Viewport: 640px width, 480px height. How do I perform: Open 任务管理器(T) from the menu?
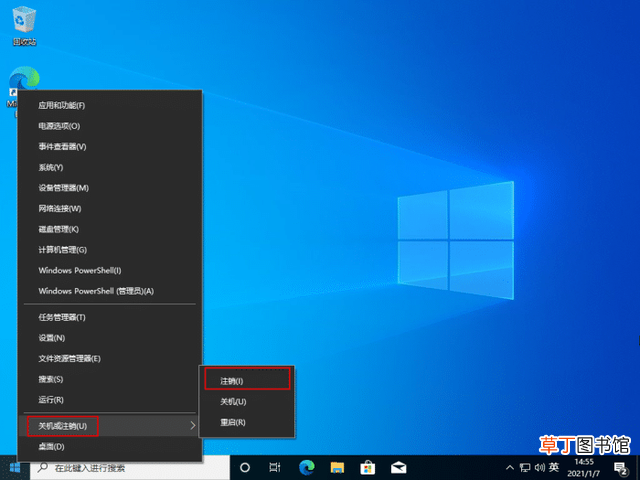tap(109, 317)
